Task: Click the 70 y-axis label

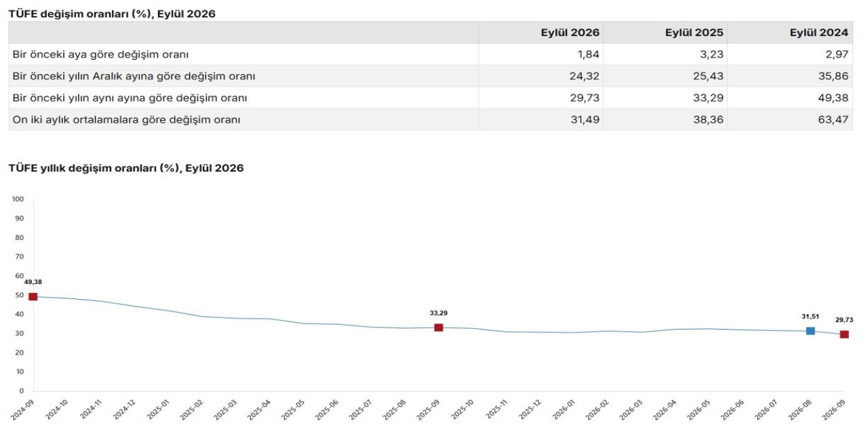Action: [x=20, y=257]
